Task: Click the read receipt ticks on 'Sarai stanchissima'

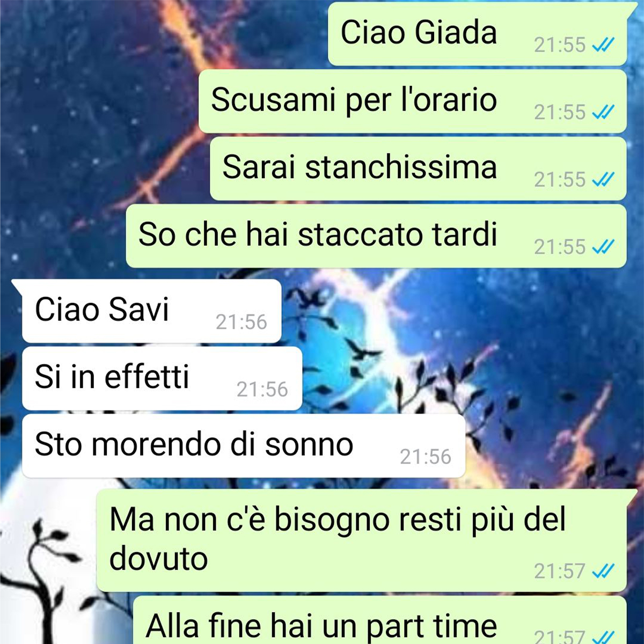Action: [x=603, y=180]
